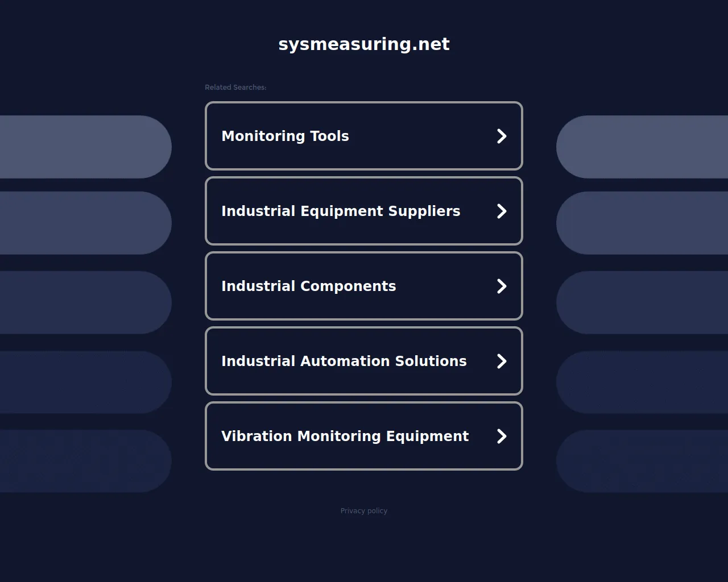The image size is (728, 582).
Task: Click the sysmeasuring.net page heading
Action: point(364,44)
